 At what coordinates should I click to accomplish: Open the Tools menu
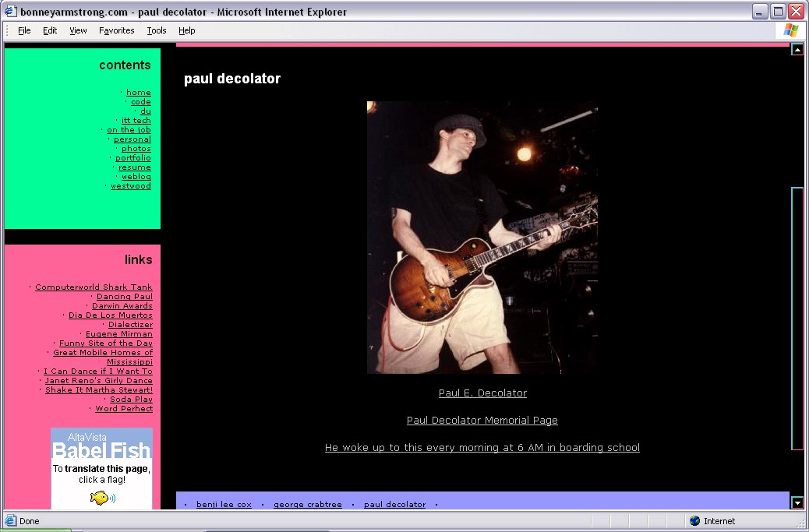point(156,30)
